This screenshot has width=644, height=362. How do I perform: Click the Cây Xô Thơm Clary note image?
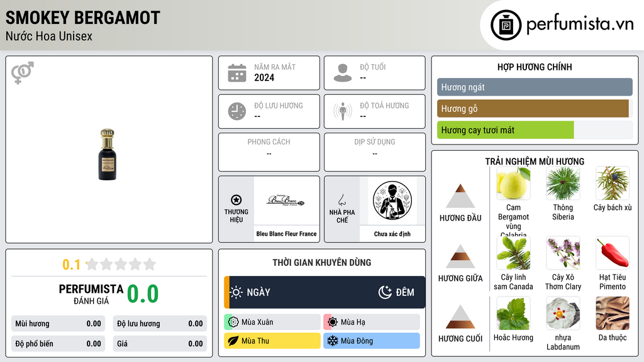tap(563, 253)
